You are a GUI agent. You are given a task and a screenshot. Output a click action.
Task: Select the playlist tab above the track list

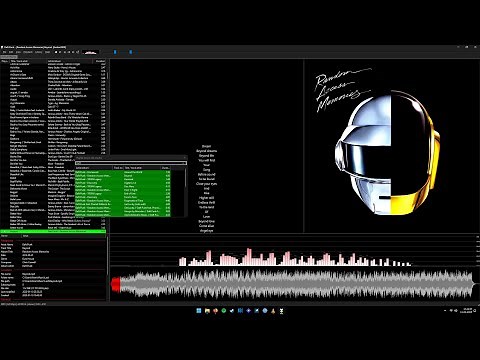[9, 57]
